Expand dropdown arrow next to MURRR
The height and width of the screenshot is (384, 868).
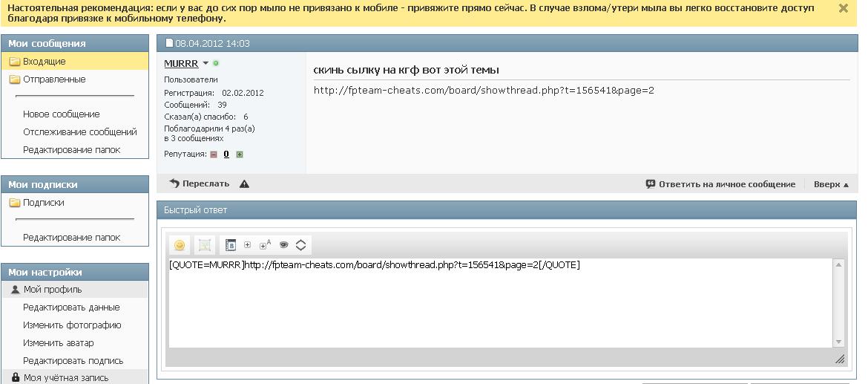(206, 63)
